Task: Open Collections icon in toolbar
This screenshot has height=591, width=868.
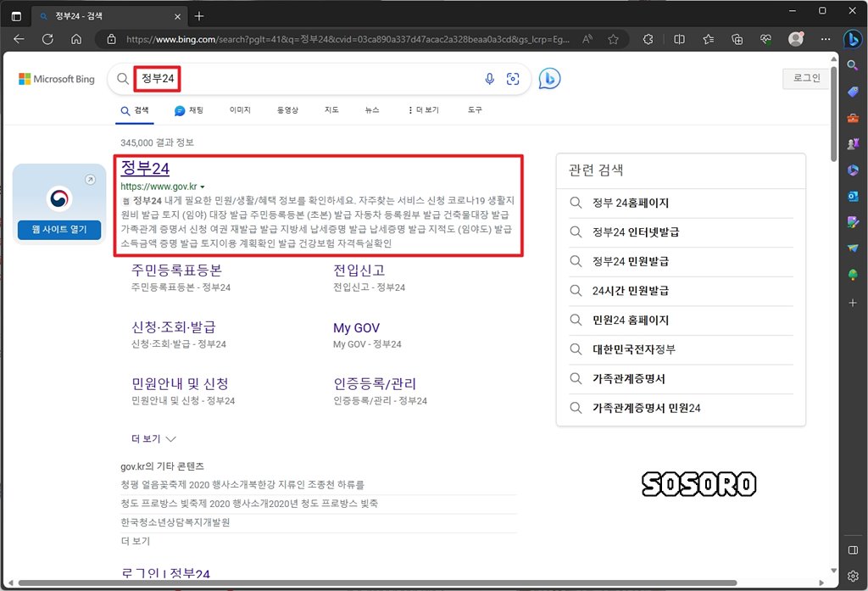Action: point(737,39)
